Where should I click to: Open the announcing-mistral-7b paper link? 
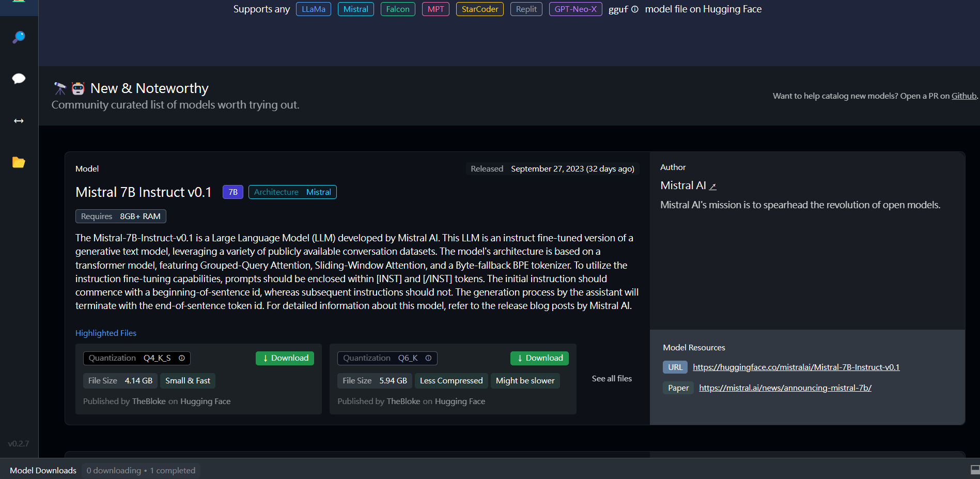[785, 388]
